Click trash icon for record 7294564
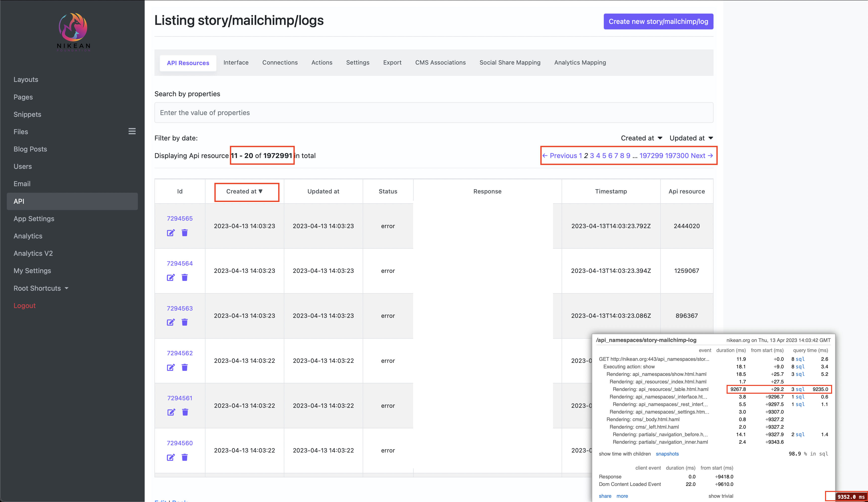The width and height of the screenshot is (868, 502). pos(185,277)
